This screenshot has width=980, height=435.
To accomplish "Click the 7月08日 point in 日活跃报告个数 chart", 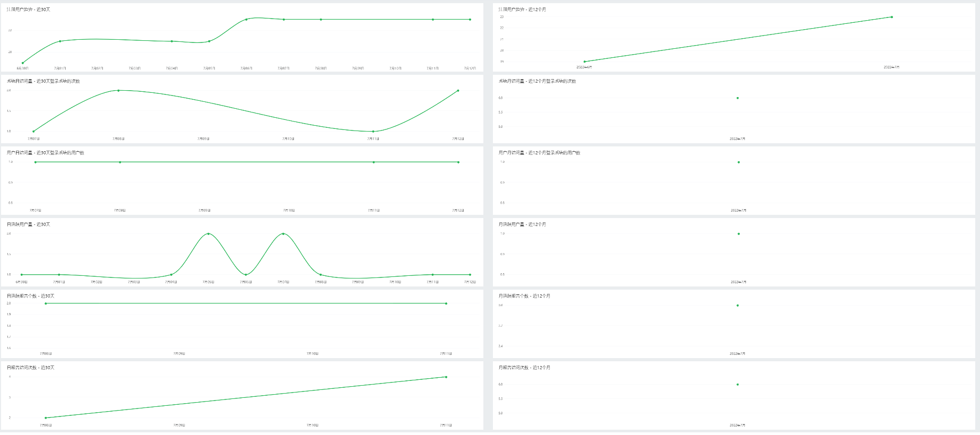I will click(x=46, y=303).
